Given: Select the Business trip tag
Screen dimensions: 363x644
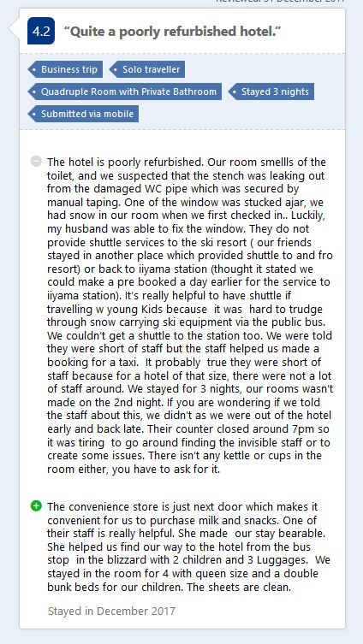Looking at the screenshot, I should click(x=65, y=69).
